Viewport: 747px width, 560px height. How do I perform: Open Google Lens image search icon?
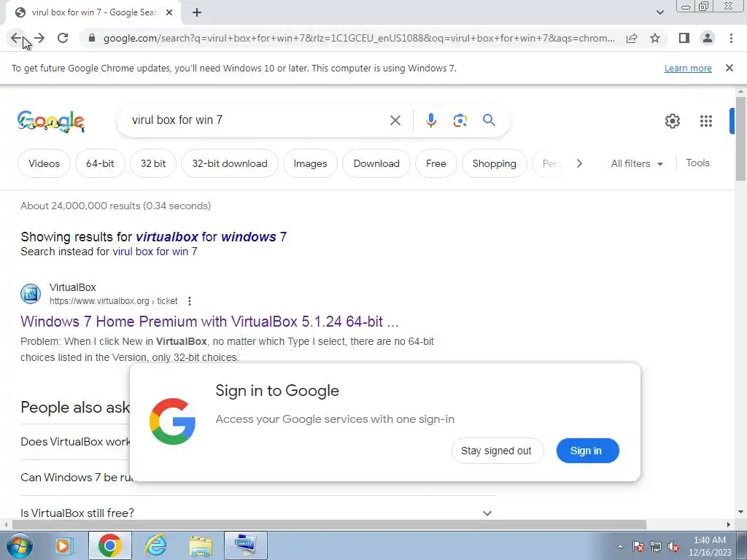(x=460, y=120)
